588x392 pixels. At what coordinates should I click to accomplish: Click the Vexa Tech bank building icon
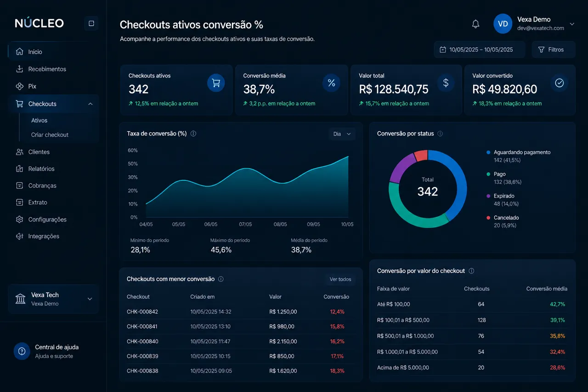21,299
